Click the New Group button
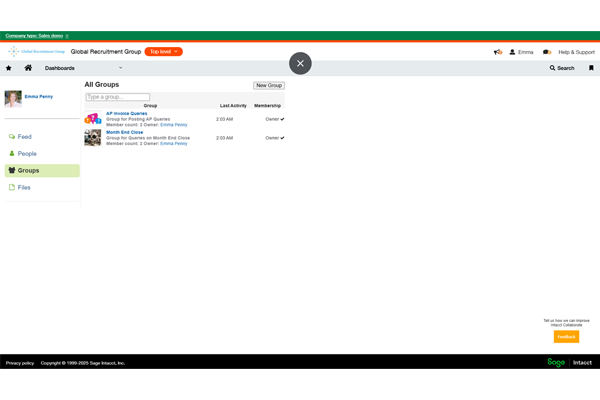 269,85
